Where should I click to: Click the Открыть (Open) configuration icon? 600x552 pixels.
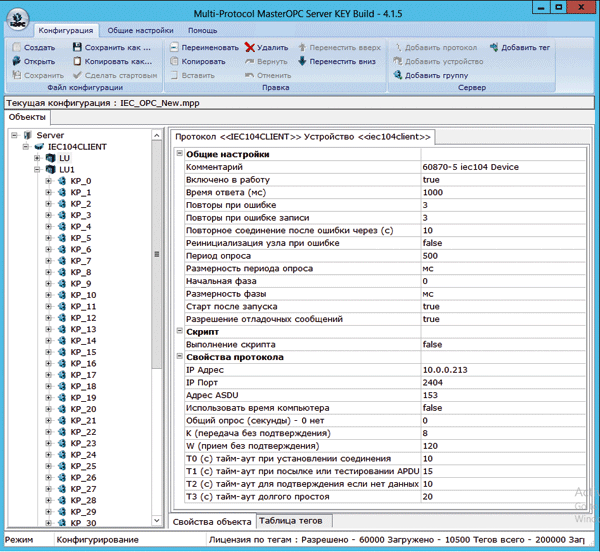tap(16, 61)
